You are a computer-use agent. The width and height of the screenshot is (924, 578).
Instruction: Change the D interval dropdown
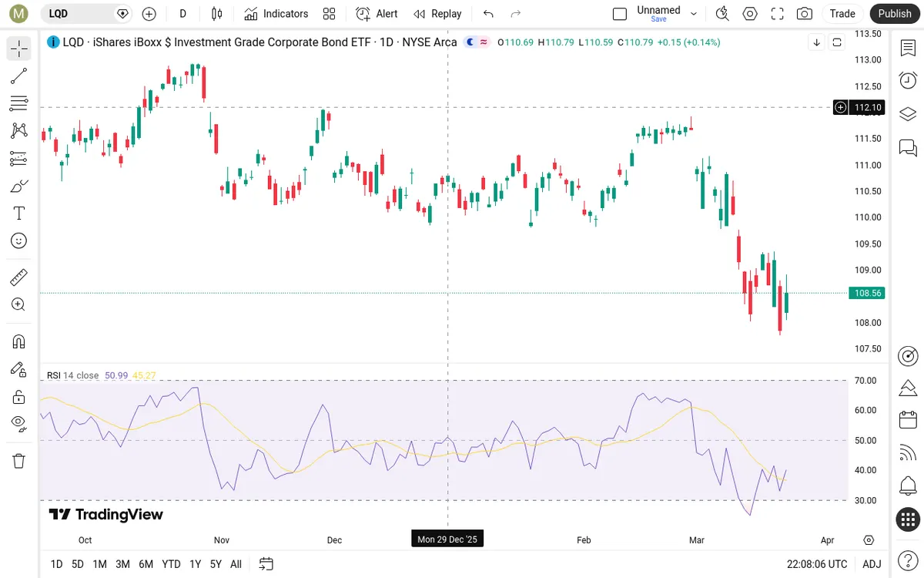coord(183,14)
